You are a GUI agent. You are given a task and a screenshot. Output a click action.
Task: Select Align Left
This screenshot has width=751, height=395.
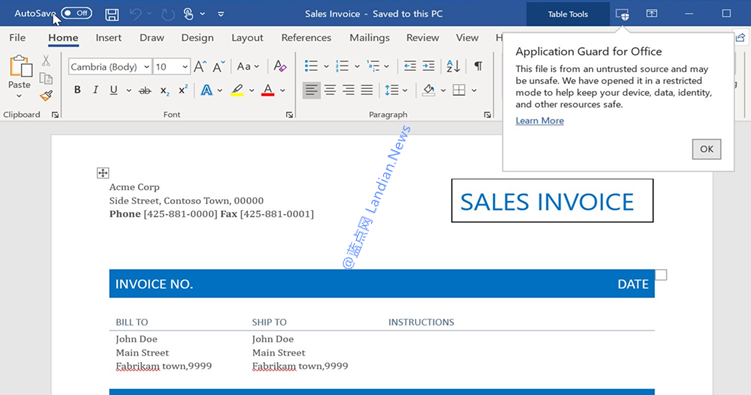(x=311, y=90)
